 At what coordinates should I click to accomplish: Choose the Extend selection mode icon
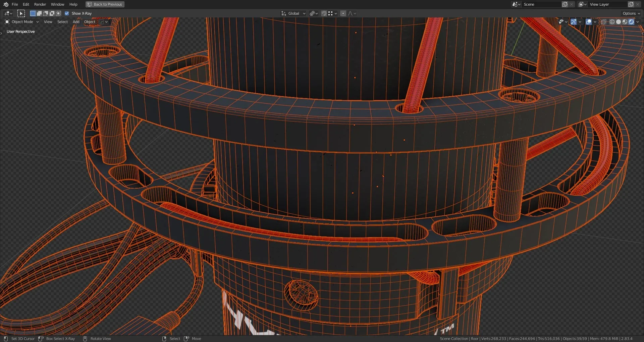tap(39, 13)
